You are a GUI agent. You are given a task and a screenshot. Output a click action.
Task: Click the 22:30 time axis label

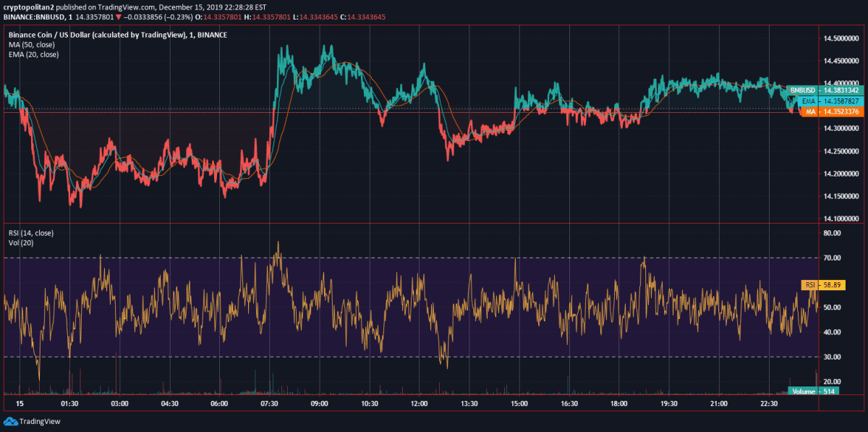(x=768, y=404)
